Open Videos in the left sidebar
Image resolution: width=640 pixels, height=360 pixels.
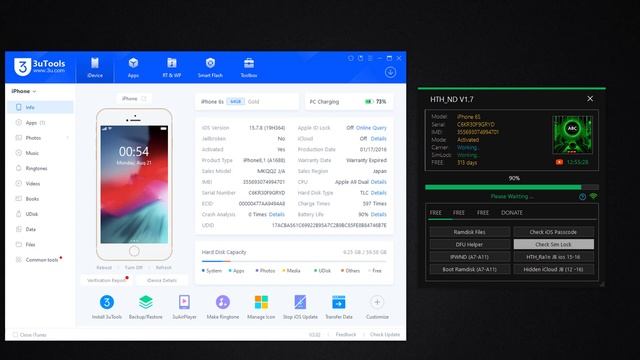coord(40,184)
